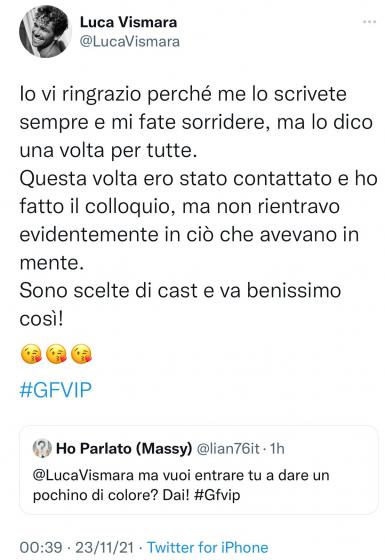Screen dimensions: 385x560
Task: Open the quoted tweet text about 'pochino di colore'
Action: (x=181, y=485)
